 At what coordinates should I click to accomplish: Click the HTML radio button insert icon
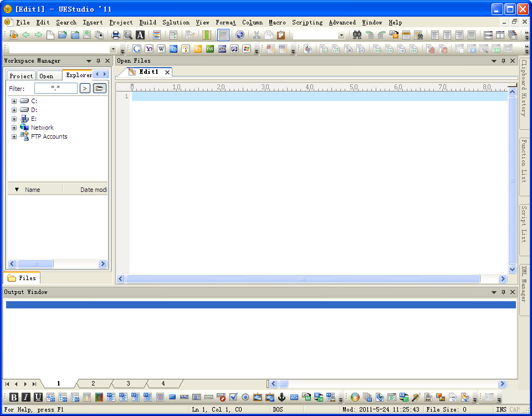245,397
